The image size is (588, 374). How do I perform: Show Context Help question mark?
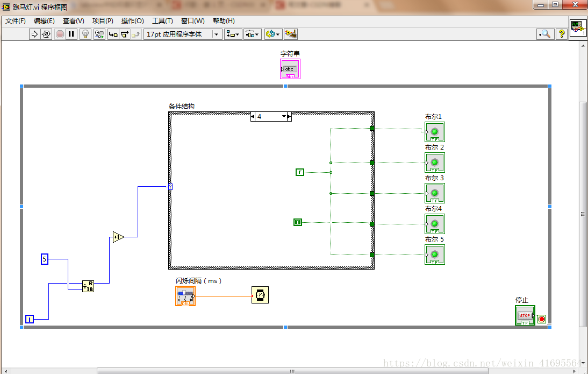click(x=561, y=34)
